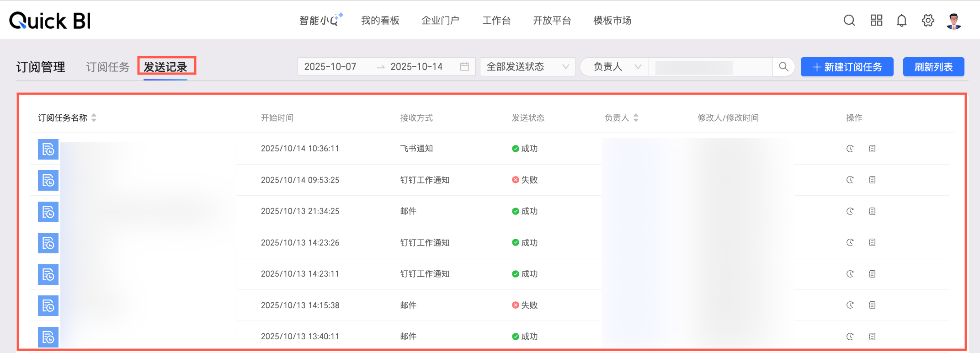Open 我的看板 menu item
The width and height of the screenshot is (980, 353).
tap(380, 20)
